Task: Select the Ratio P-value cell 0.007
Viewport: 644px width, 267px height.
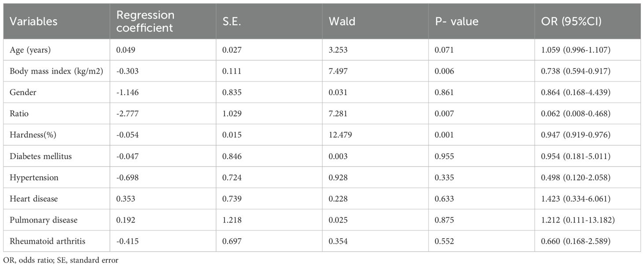Action: (445, 114)
